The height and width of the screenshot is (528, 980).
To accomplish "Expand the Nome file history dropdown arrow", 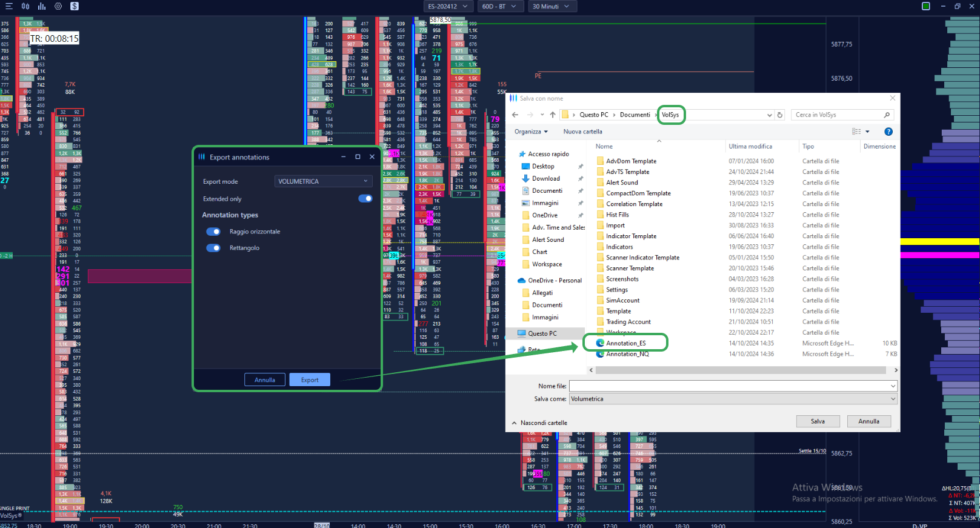I will click(x=893, y=386).
